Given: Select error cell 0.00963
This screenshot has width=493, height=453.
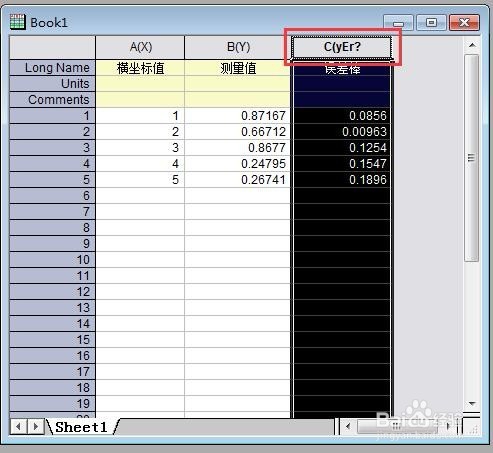Looking at the screenshot, I should (x=342, y=132).
